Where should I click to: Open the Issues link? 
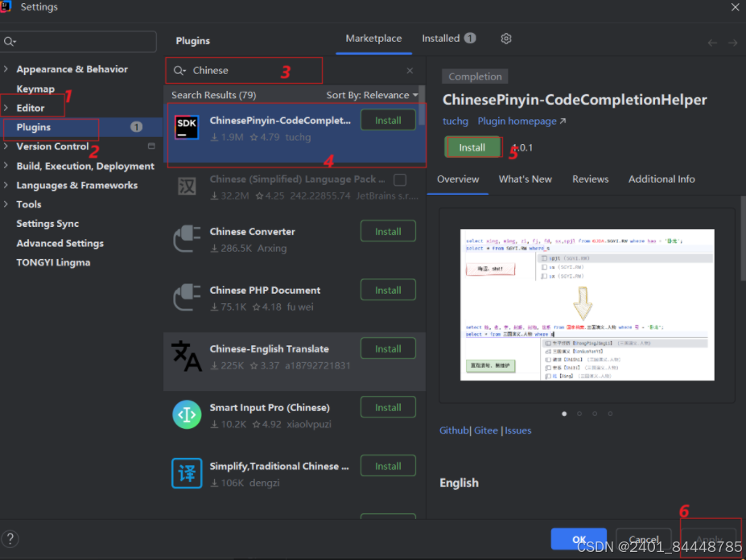518,430
